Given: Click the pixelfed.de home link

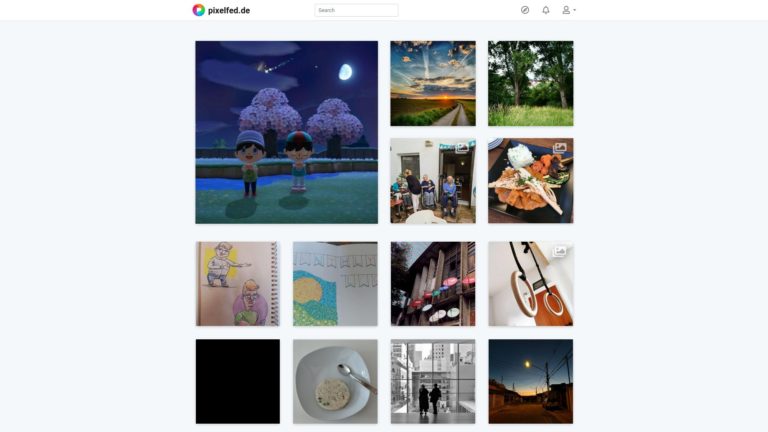Looking at the screenshot, I should 229,10.
